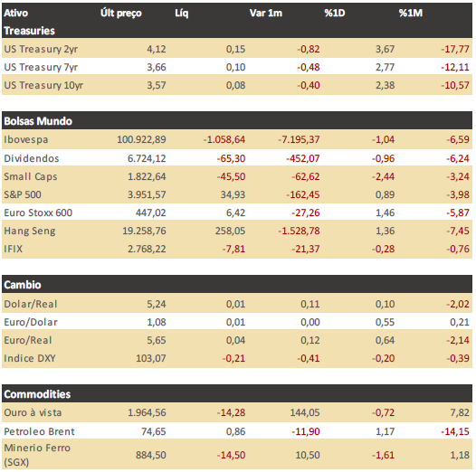476x472 pixels.
Task: Select the Bolsas Mundo section heading
Action: click(38, 121)
